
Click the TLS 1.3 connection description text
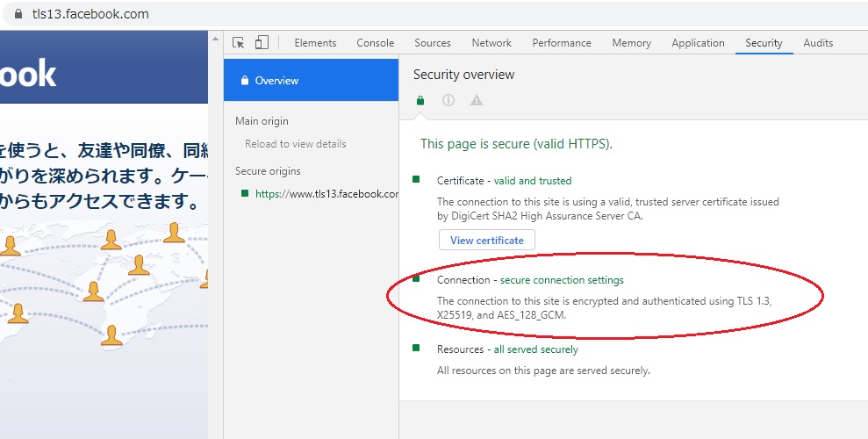click(605, 308)
